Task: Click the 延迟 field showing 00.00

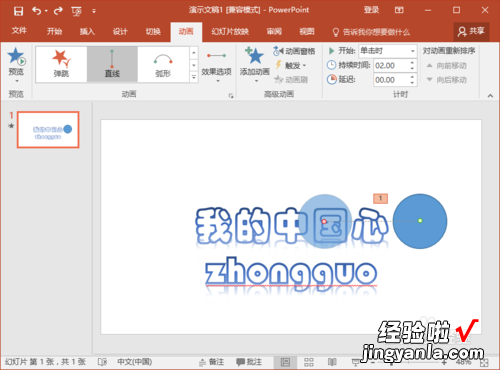Action: click(390, 80)
